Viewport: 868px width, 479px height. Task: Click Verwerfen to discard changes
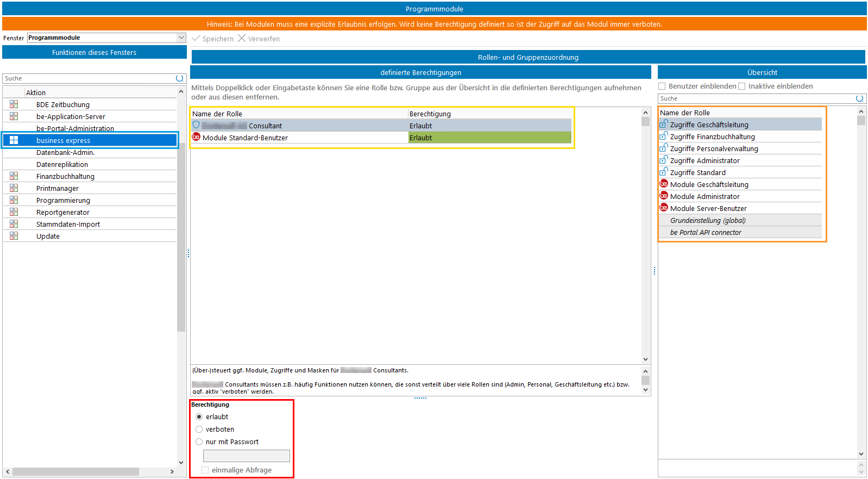[259, 39]
